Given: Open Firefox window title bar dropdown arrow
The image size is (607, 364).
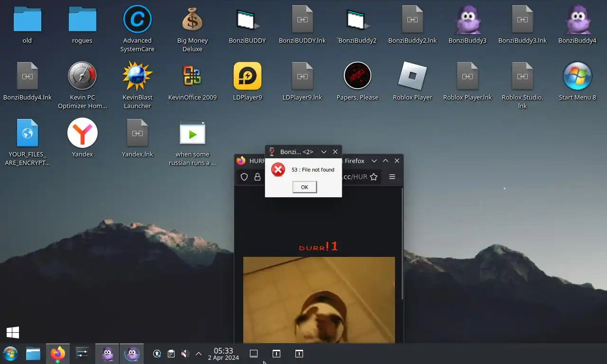Looking at the screenshot, I should (x=374, y=161).
